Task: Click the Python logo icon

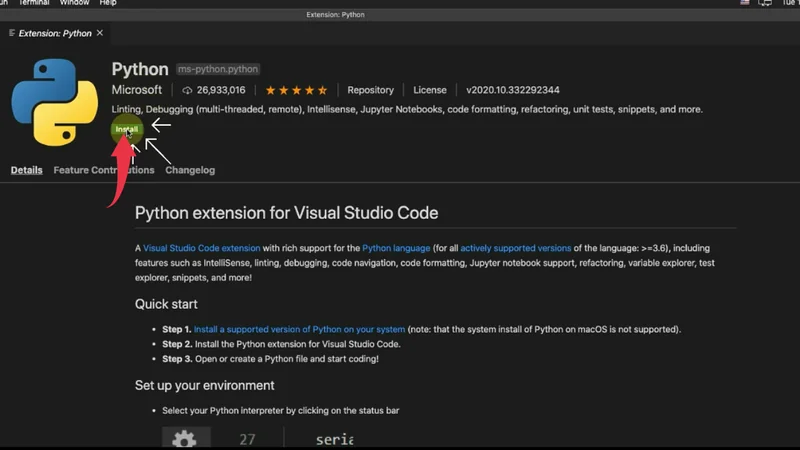Action: (54, 101)
